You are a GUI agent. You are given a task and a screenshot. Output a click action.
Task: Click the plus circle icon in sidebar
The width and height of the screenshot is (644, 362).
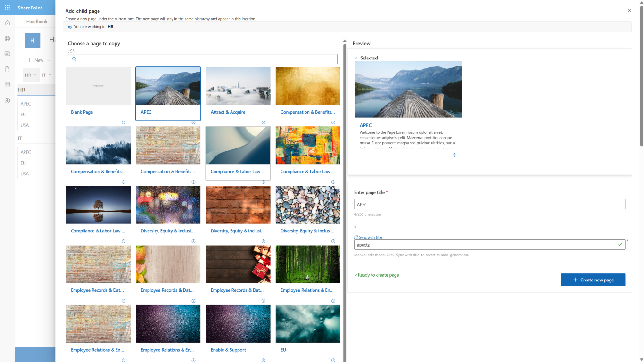(x=7, y=100)
